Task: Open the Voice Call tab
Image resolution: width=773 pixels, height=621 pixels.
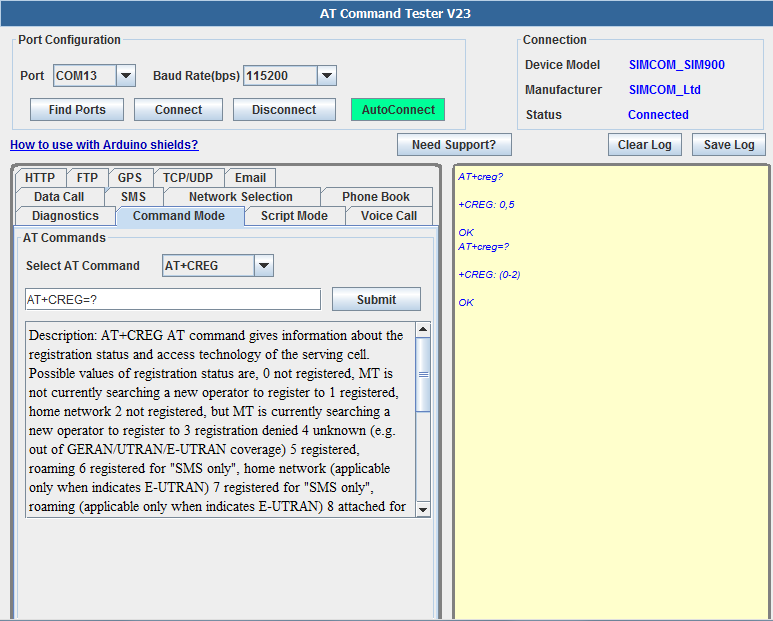Action: point(388,216)
